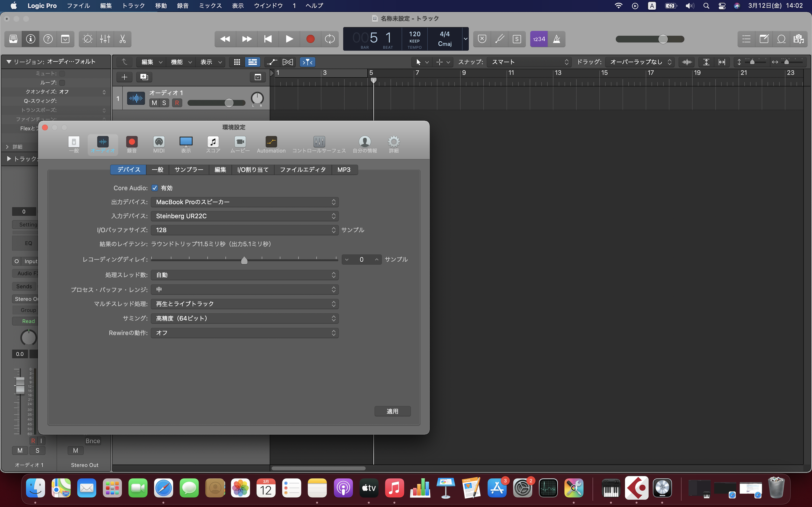This screenshot has width=812, height=507.
Task: Click the Metronome icon
Action: point(556,39)
